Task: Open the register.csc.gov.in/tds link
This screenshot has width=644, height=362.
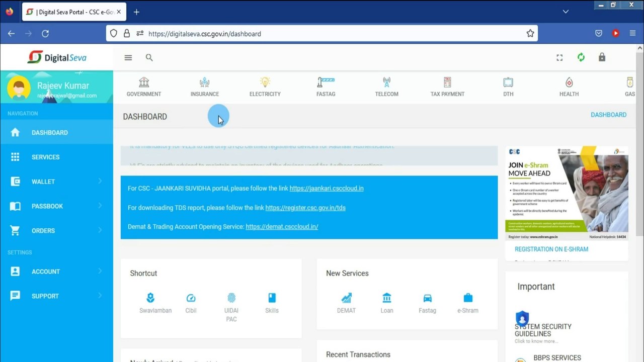Action: (x=305, y=208)
